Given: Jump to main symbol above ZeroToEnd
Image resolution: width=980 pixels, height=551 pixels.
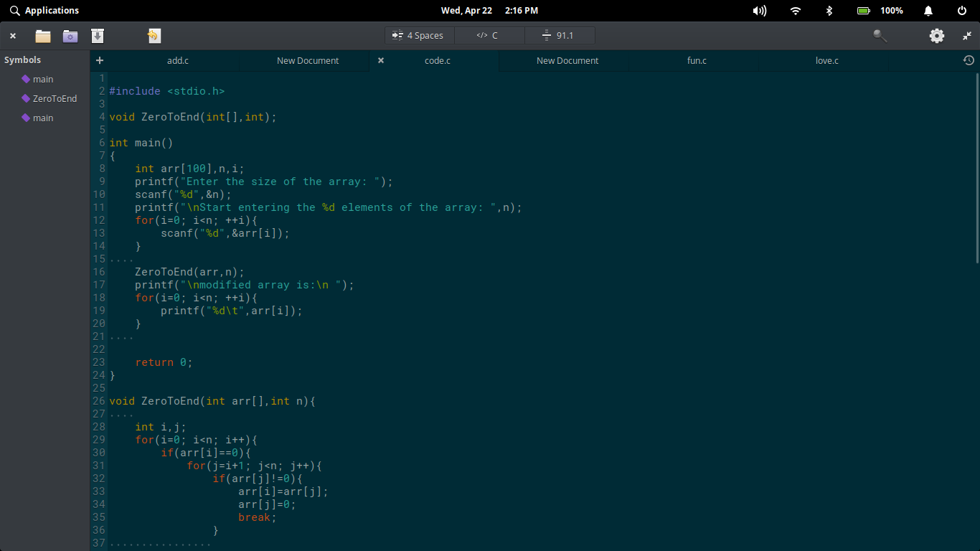Looking at the screenshot, I should [x=44, y=79].
